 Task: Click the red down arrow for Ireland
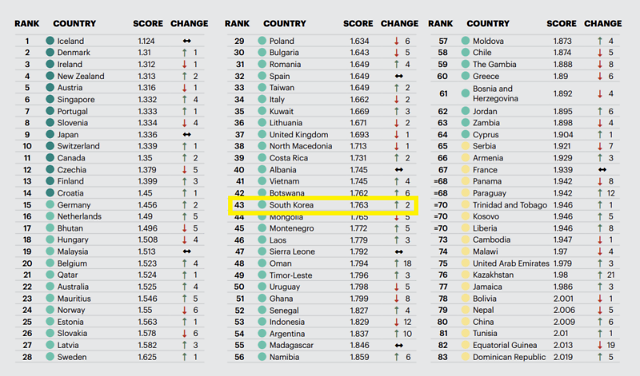click(x=184, y=64)
